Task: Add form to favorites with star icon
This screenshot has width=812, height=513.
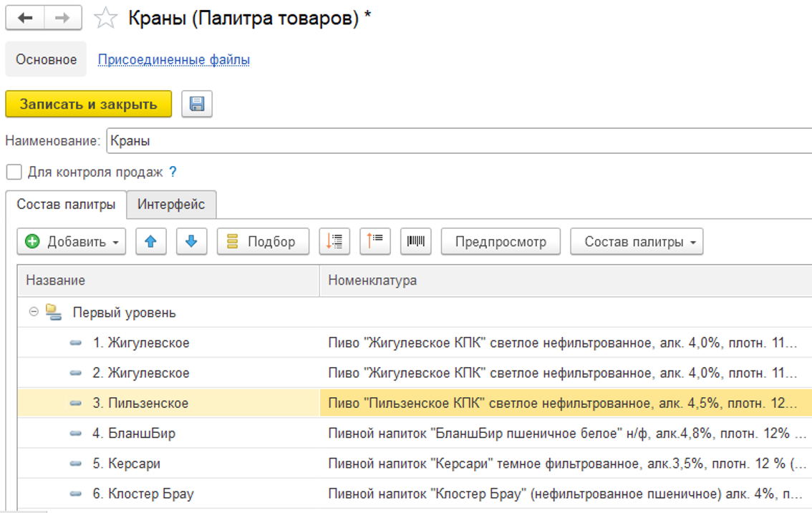Action: click(x=106, y=19)
